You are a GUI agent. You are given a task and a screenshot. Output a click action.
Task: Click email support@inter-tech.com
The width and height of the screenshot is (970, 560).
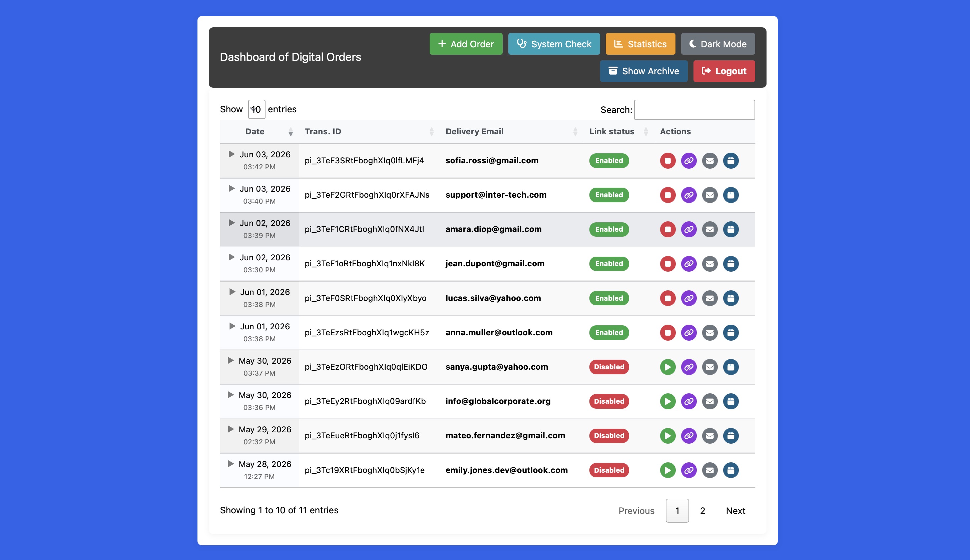coord(496,195)
